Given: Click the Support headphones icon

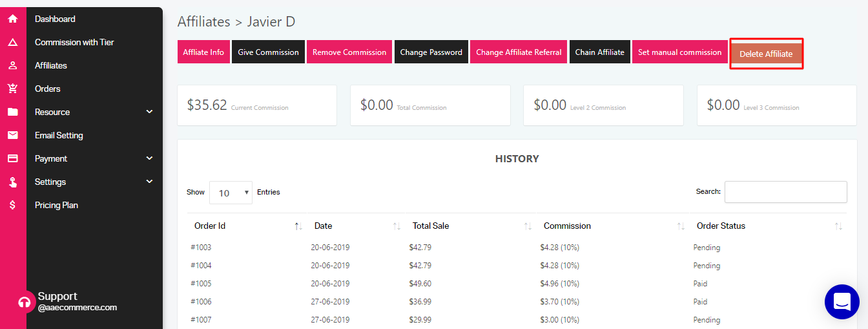Looking at the screenshot, I should (25, 302).
